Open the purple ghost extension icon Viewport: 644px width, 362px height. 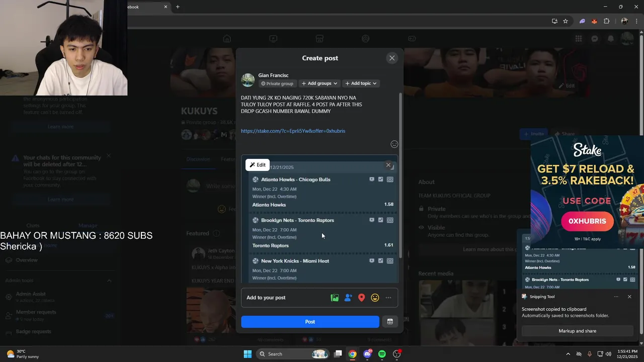[582, 21]
